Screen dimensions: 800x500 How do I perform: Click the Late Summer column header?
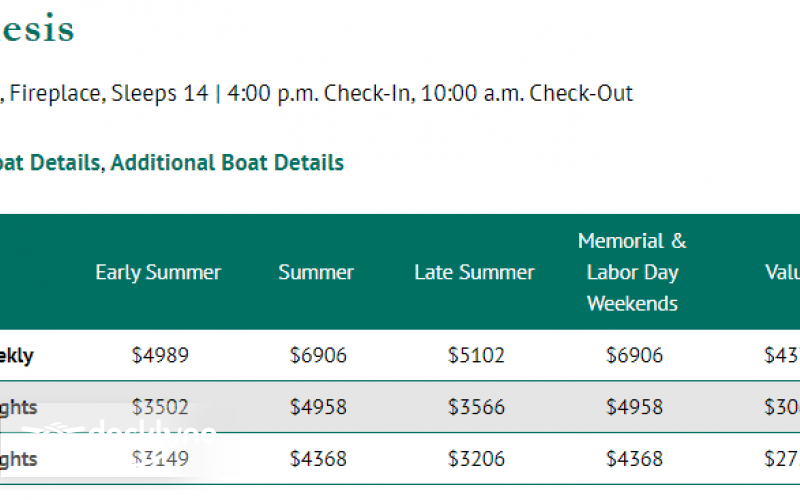click(x=474, y=272)
